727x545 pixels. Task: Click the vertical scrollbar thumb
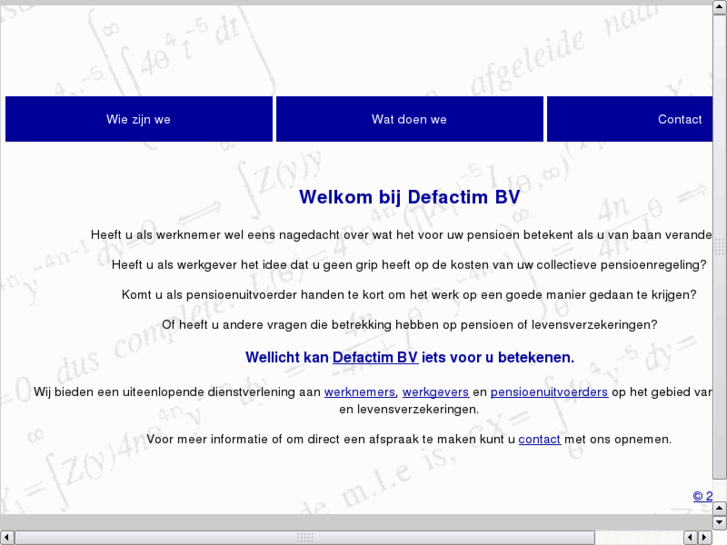[x=720, y=247]
